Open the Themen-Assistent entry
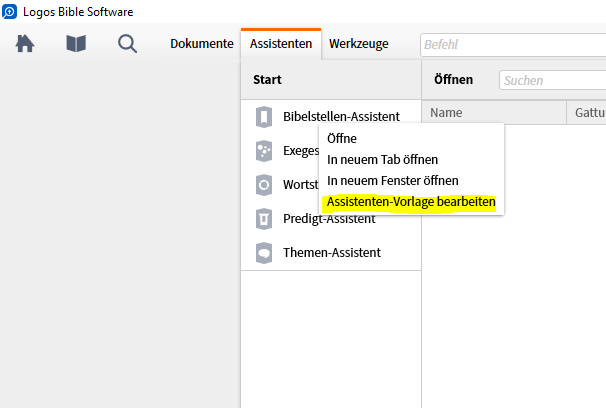 331,253
